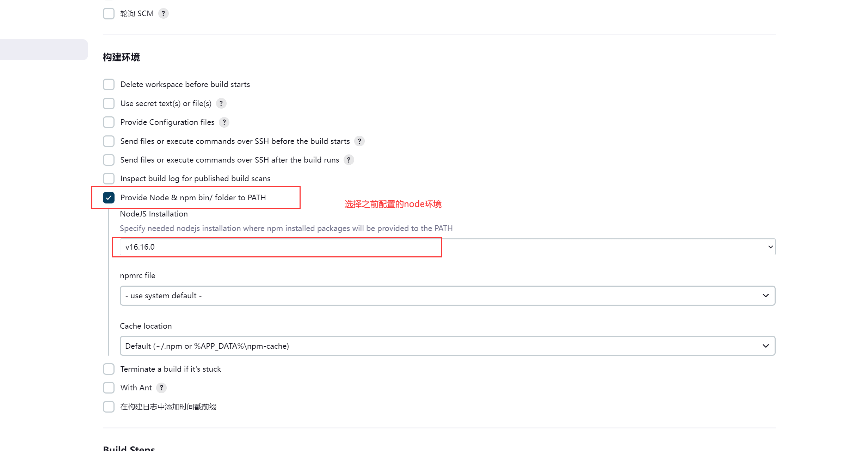Open help for SSH after the build runs
The width and height of the screenshot is (868, 451).
(349, 160)
